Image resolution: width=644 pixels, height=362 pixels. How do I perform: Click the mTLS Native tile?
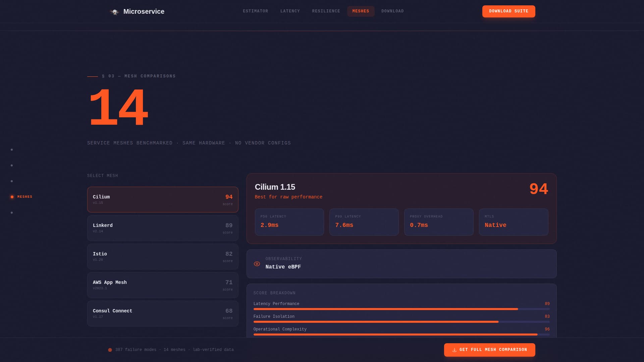coord(514,222)
